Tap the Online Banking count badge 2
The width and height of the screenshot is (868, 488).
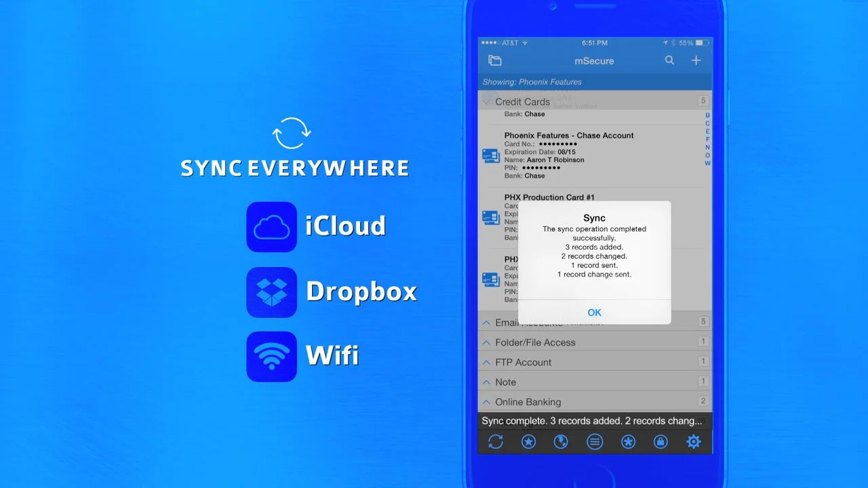coord(703,401)
